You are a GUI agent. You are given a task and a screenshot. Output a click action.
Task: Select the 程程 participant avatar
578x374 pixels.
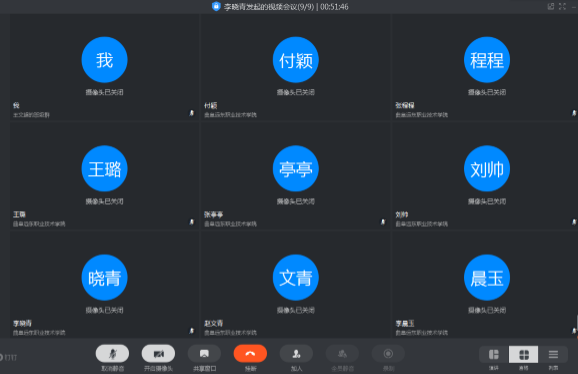click(x=487, y=60)
